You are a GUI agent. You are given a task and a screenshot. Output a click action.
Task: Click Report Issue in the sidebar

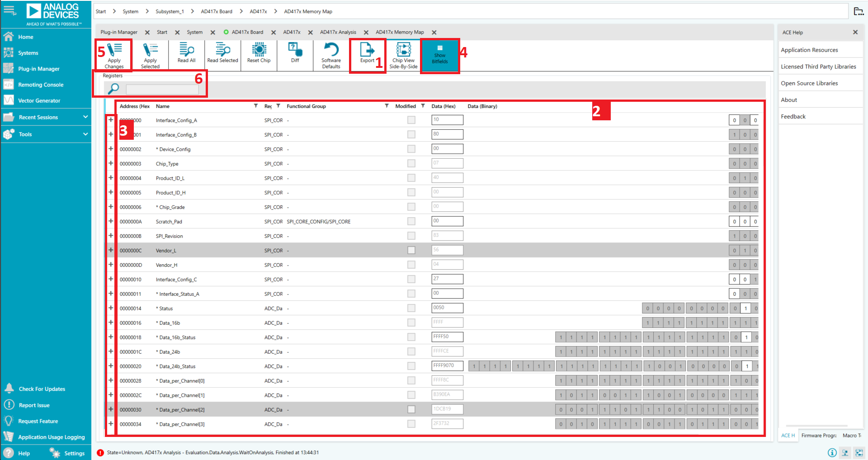(x=34, y=405)
